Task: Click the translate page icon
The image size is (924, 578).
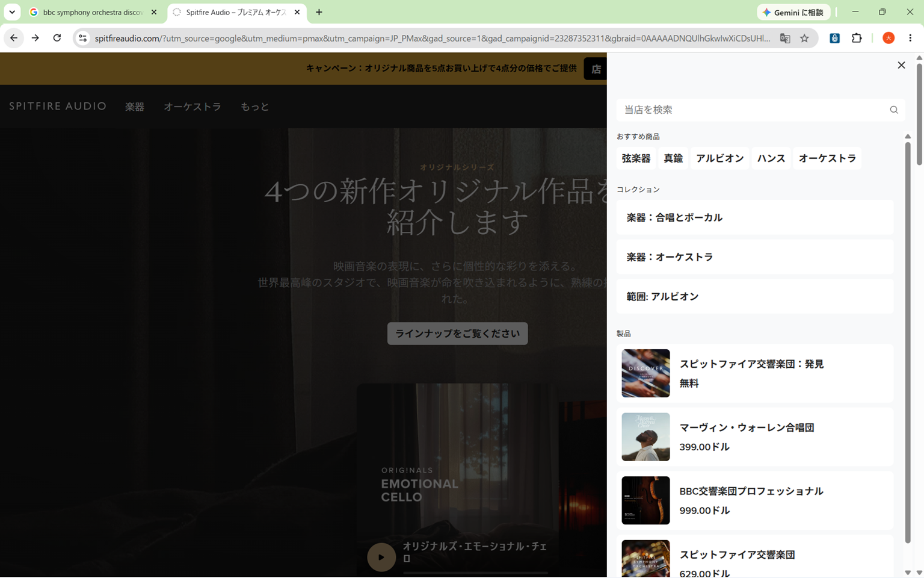Action: 785,38
